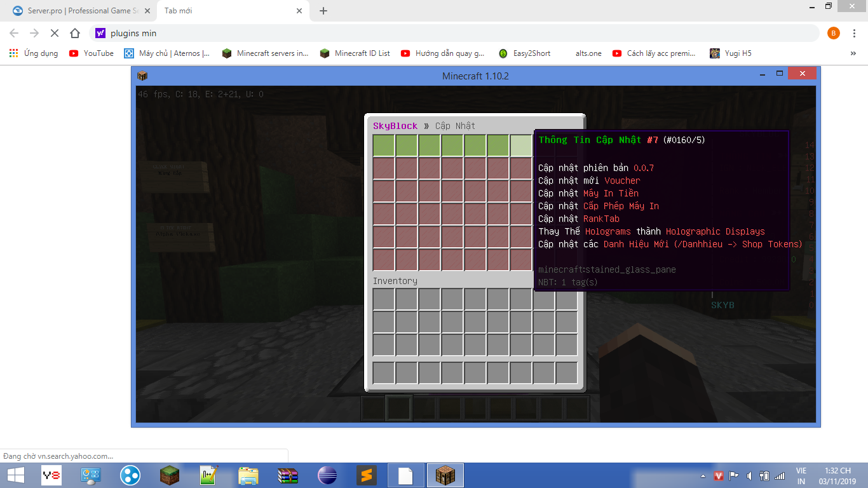Screen dimensions: 868x488
Task: Click the Cập nhật phiên bản 0.0.7 line
Action: [x=596, y=168]
